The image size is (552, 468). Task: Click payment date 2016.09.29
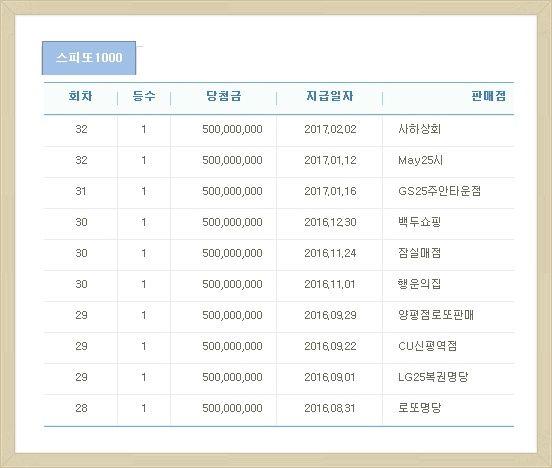(330, 315)
